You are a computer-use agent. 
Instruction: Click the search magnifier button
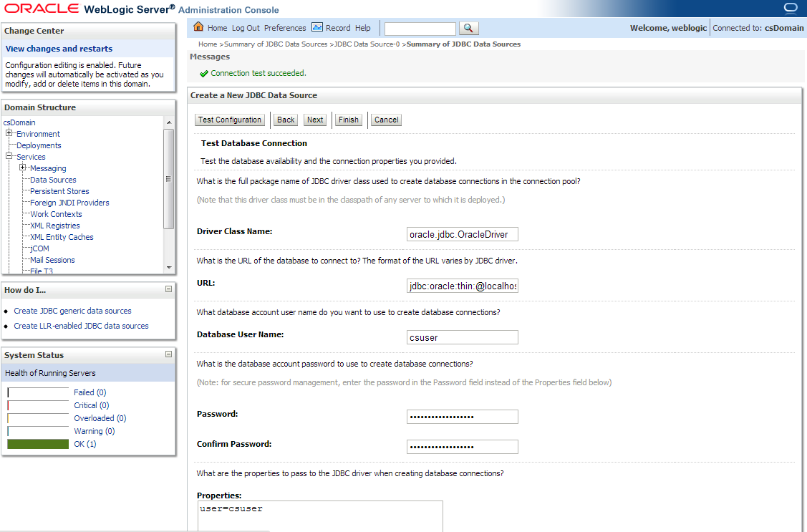tap(468, 29)
